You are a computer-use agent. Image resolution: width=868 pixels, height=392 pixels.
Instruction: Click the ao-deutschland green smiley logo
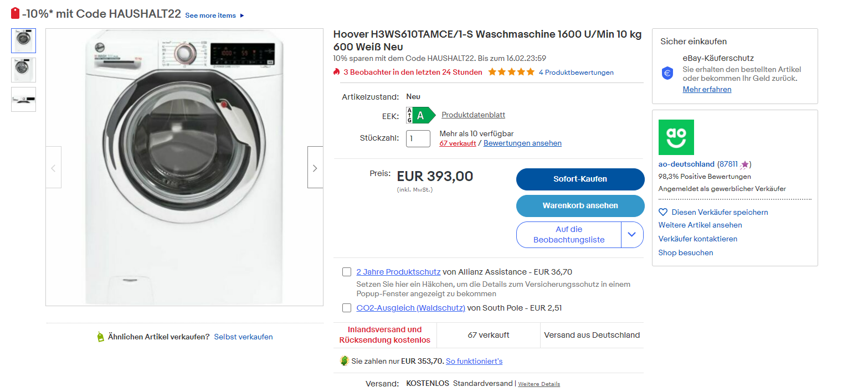(676, 137)
